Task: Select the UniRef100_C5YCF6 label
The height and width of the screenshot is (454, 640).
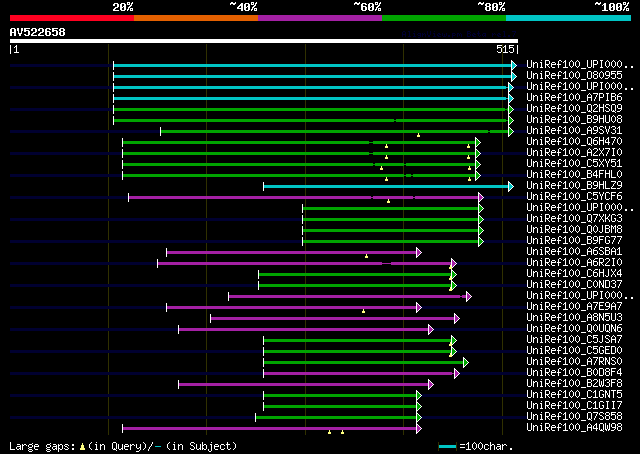Action: click(x=574, y=197)
